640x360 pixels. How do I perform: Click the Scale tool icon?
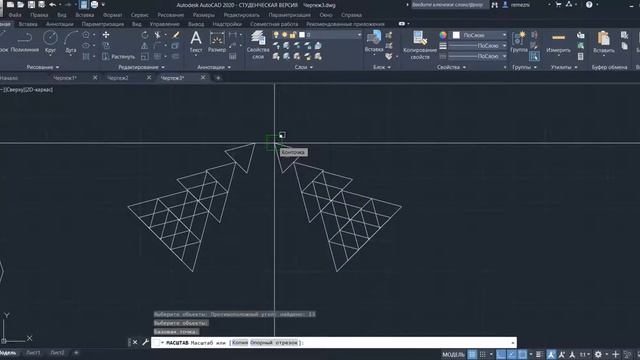pos(145,56)
